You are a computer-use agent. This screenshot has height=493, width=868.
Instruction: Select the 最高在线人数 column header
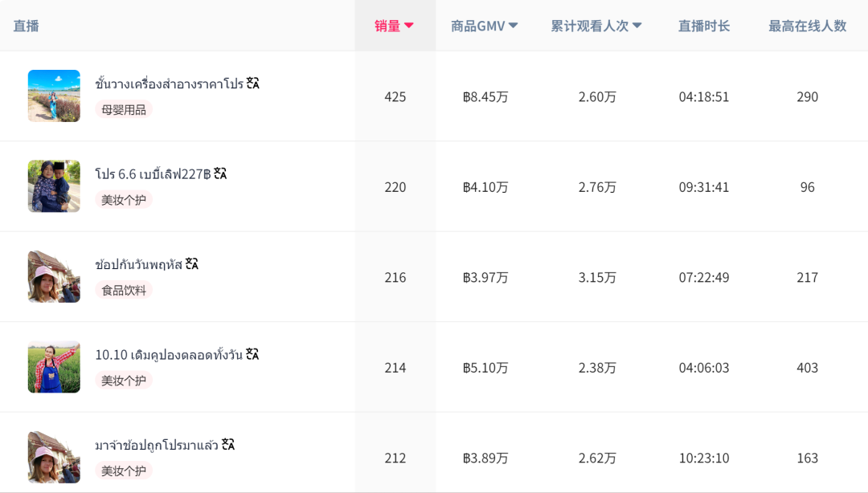806,25
